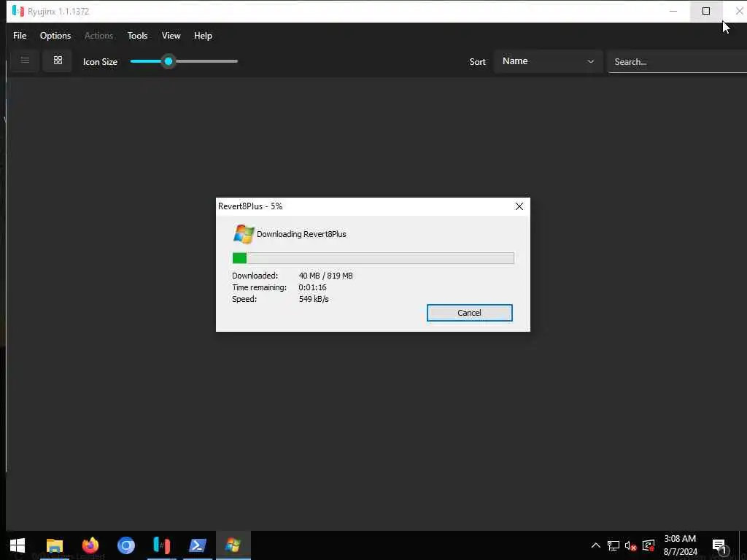This screenshot has height=560, width=747.
Task: Open the blue circle browser taskbar icon
Action: (x=126, y=545)
